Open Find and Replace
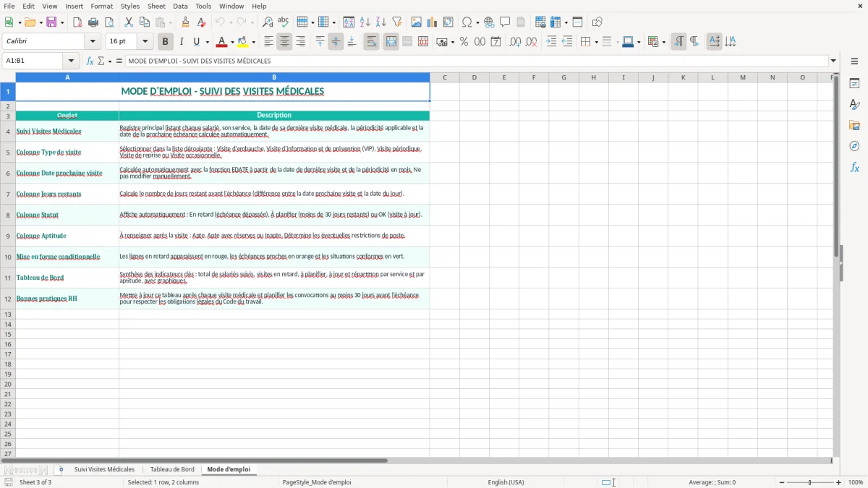868x488 pixels. pos(268,22)
